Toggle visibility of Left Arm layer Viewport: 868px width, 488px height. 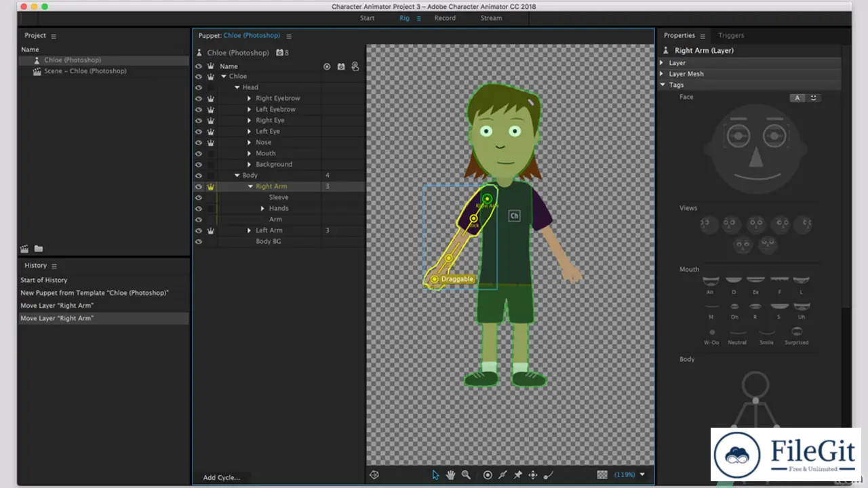(199, 230)
